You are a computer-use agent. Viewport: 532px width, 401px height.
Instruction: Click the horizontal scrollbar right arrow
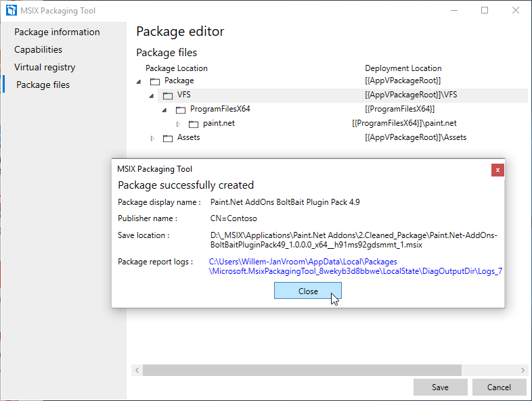(x=522, y=371)
